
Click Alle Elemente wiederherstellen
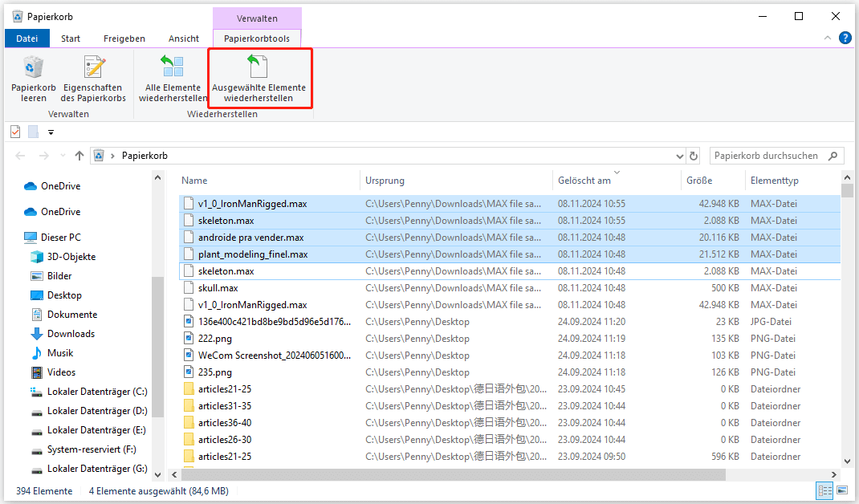point(173,79)
